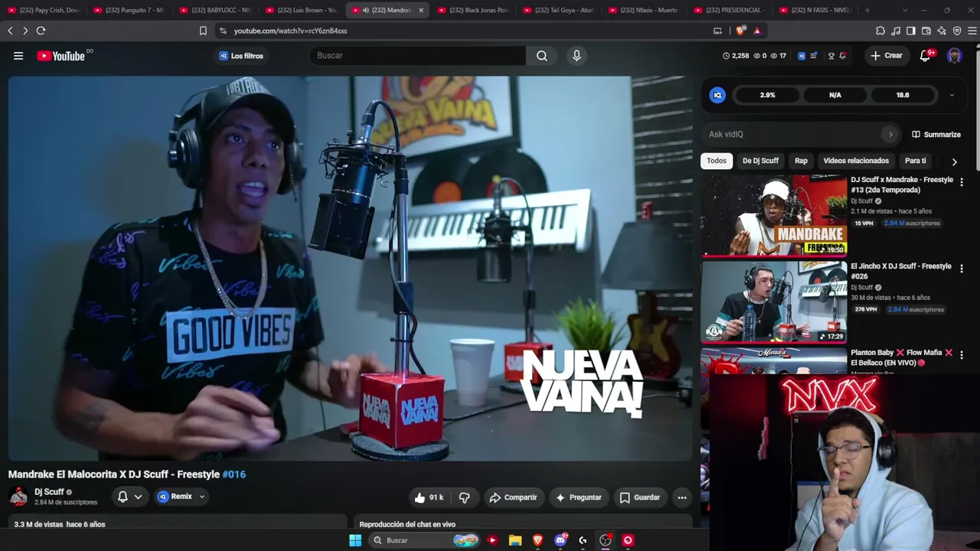Open the media control music-note icon
This screenshot has height=551, width=980.
click(x=896, y=31)
